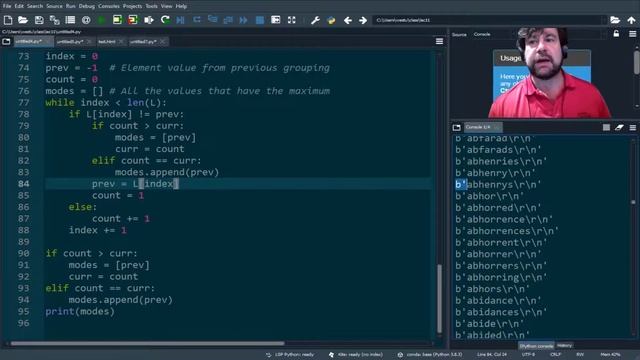The image size is (640, 360).
Task: Maximize the current pane
Action: coord(276,20)
